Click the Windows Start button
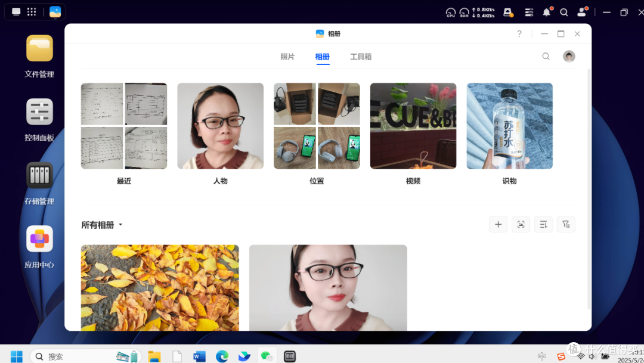Viewport: 644px width, 363px height. [17, 356]
